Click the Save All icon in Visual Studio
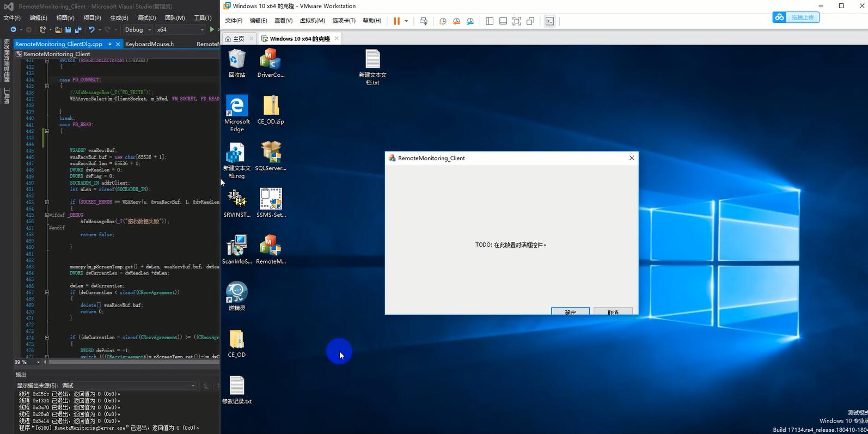Viewport: 868px width, 434px height. 78,29
